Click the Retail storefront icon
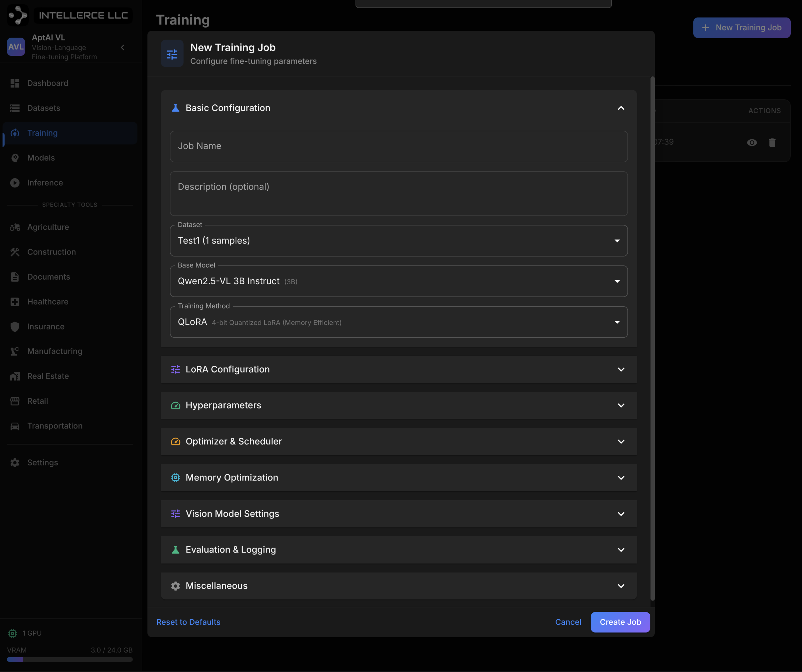Image resolution: width=802 pixels, height=672 pixels. tap(15, 401)
